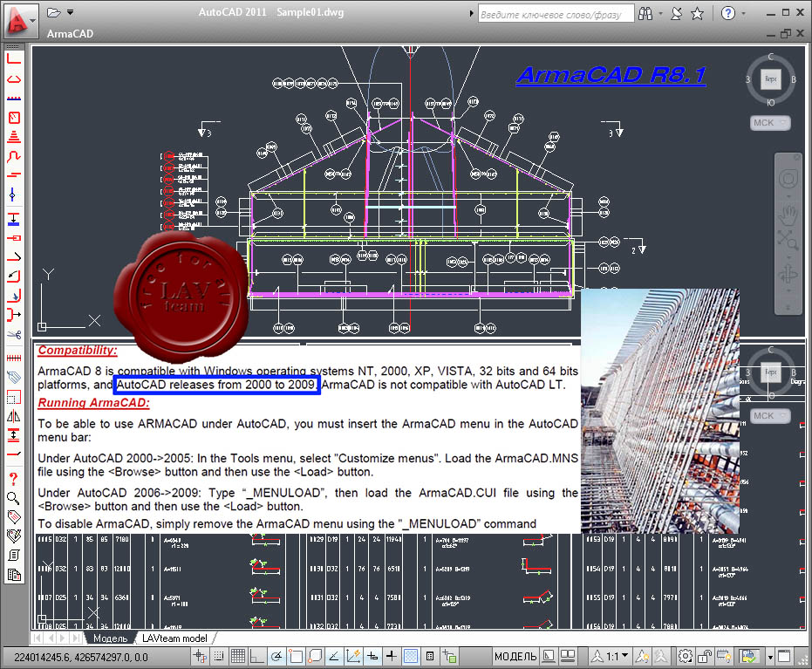Screen dimensions: 812x669
Task: Open the Communication Center satellite icon
Action: 676,13
